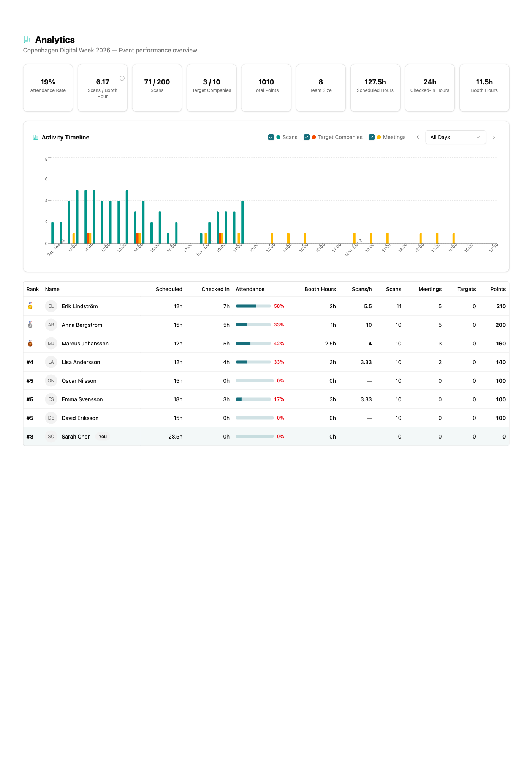Screen dimensions: 532x760
Task: Sort by Scans/h column header
Action: point(362,289)
